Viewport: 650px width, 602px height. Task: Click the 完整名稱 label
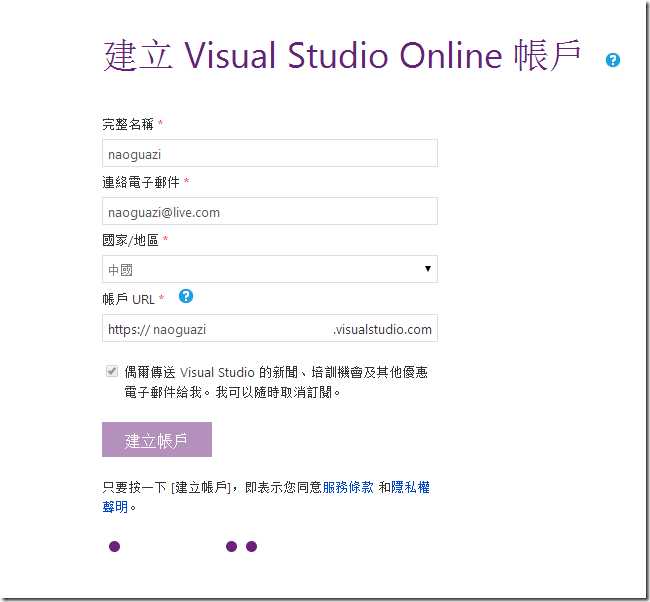click(x=128, y=124)
